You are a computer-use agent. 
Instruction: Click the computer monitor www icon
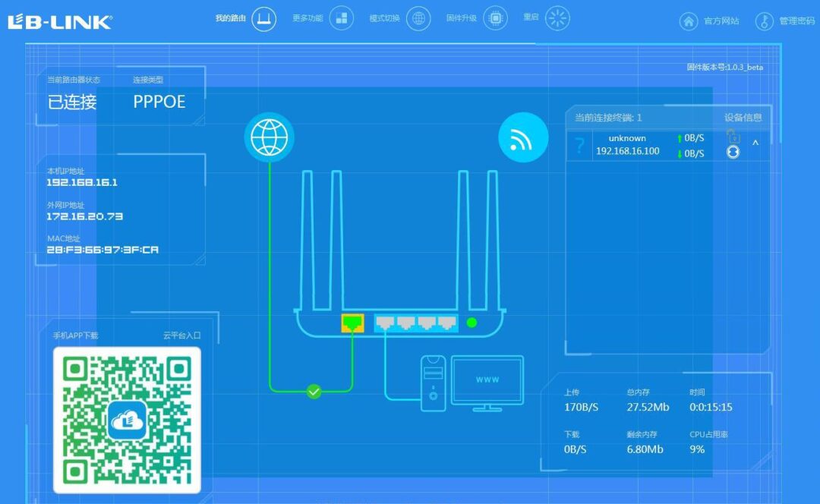click(487, 383)
